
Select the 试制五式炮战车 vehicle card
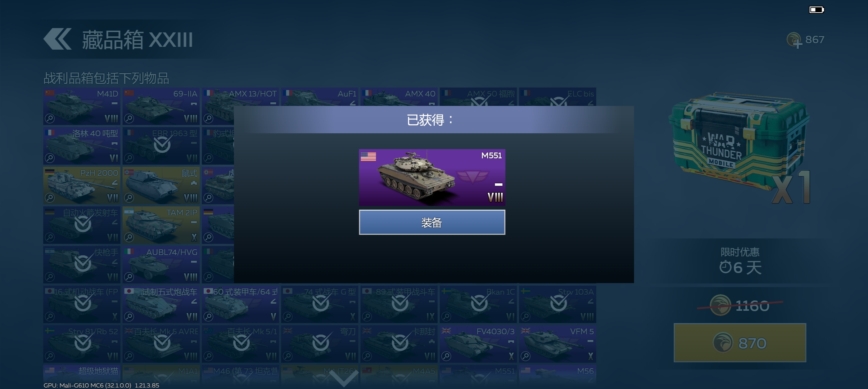(161, 304)
